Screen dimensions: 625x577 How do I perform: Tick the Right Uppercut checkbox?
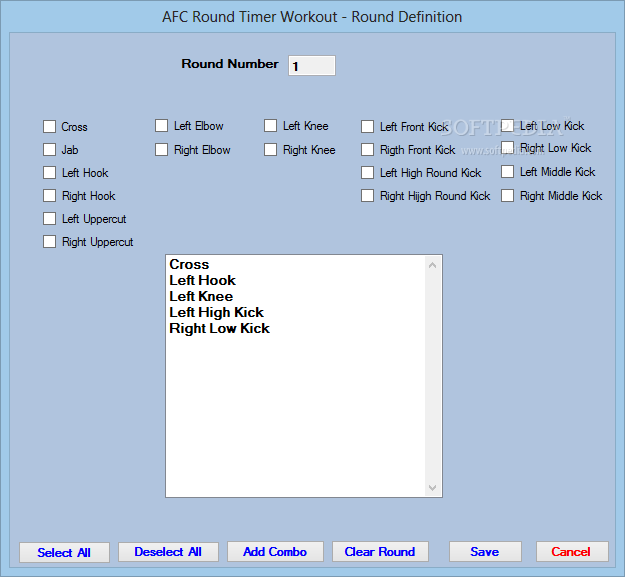[x=49, y=242]
